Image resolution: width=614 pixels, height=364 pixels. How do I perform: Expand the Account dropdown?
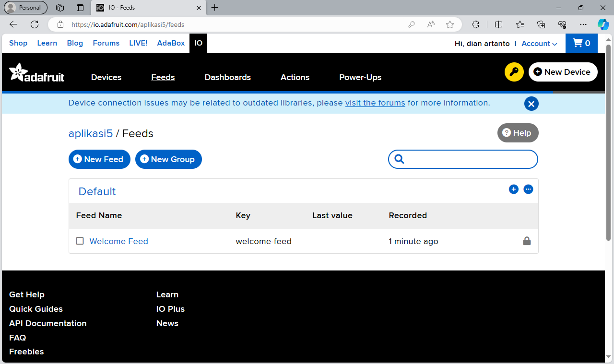pos(539,43)
